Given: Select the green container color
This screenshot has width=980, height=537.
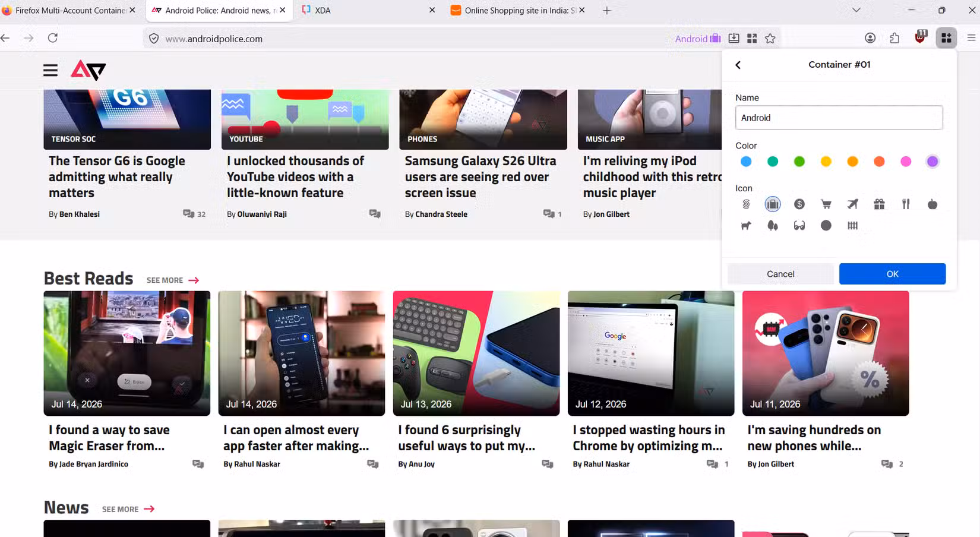Looking at the screenshot, I should (x=799, y=162).
